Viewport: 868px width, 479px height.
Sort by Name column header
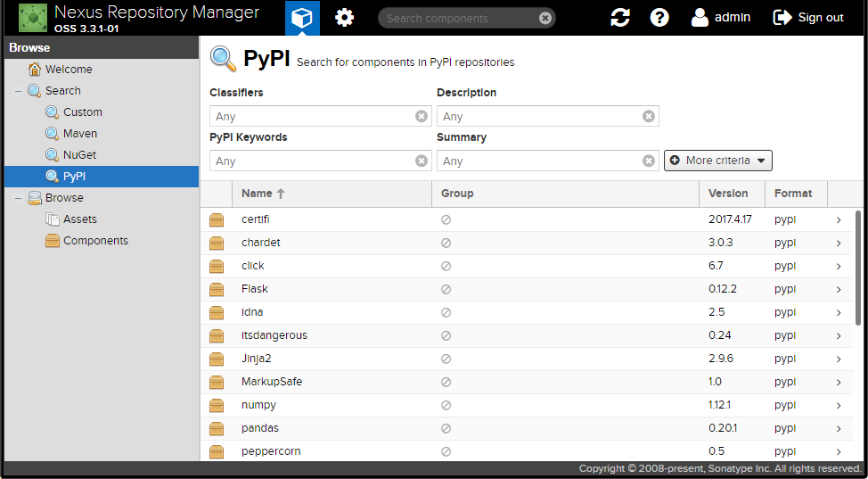pos(332,194)
